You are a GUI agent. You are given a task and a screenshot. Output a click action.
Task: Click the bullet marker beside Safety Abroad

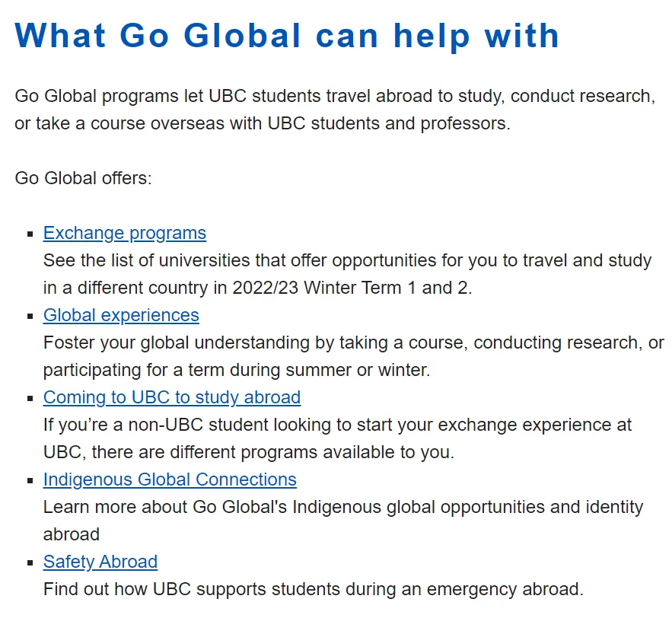[30, 563]
